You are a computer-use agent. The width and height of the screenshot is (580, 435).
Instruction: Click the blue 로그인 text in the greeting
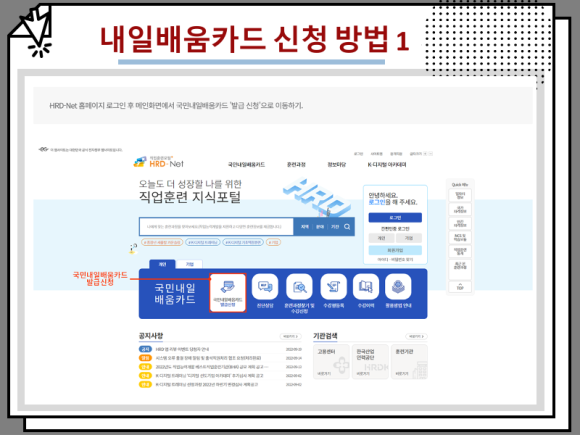(x=377, y=202)
